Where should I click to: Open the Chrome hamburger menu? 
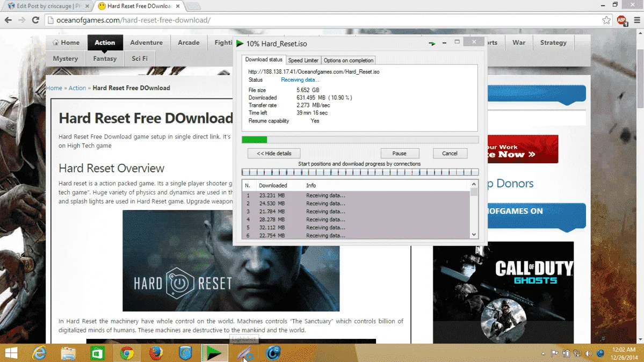pyautogui.click(x=637, y=20)
